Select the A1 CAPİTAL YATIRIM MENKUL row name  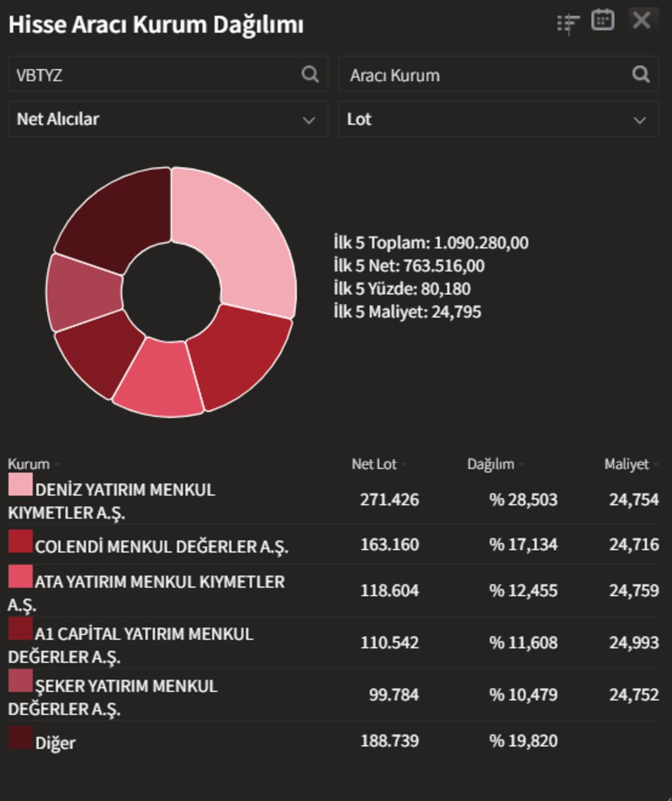pyautogui.click(x=130, y=645)
